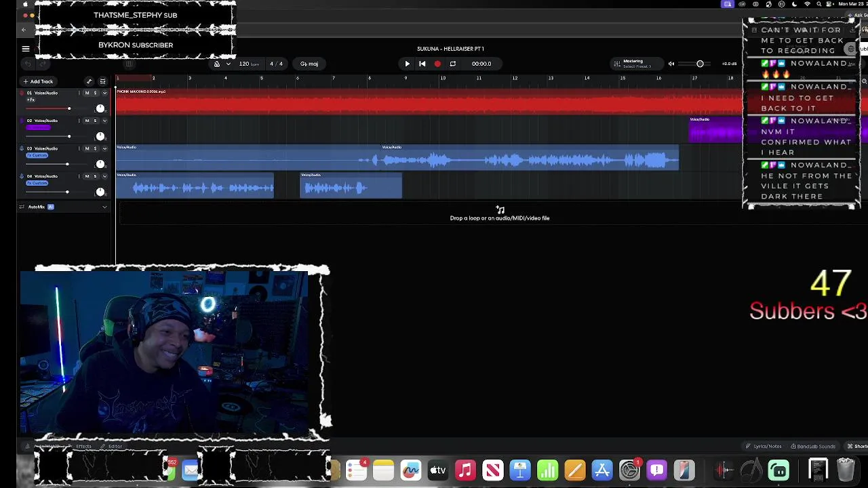Open Numbers app in the Dock
The image size is (868, 488).
(547, 470)
